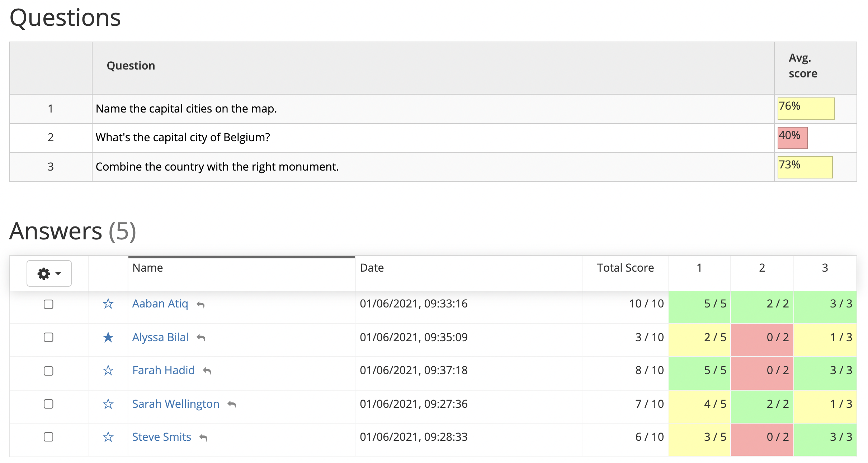Click reply arrow next to Aaban Atiq

(x=201, y=305)
